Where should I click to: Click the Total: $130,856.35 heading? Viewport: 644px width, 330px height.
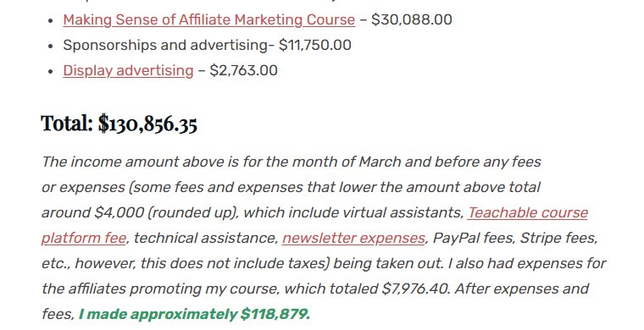coord(119,124)
